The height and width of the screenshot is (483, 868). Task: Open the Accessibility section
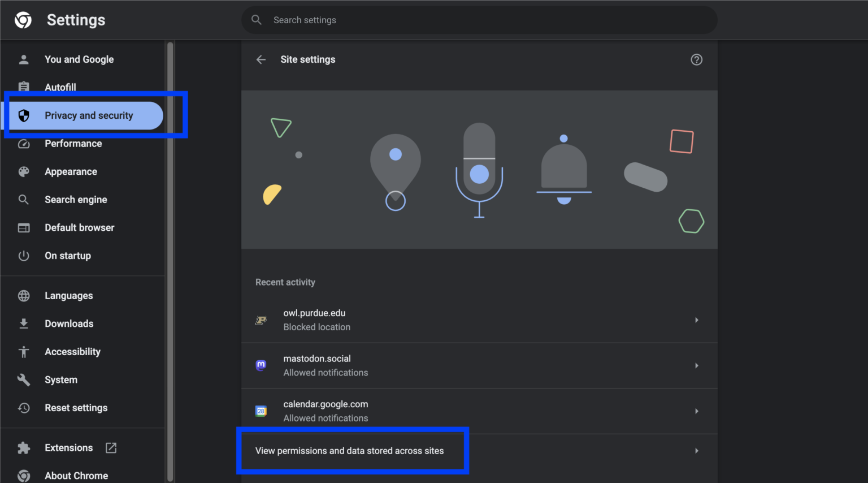click(x=83, y=352)
